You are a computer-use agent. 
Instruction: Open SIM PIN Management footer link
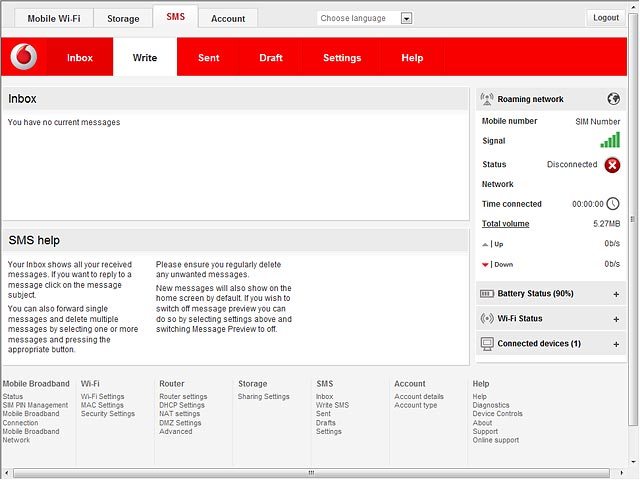point(35,405)
